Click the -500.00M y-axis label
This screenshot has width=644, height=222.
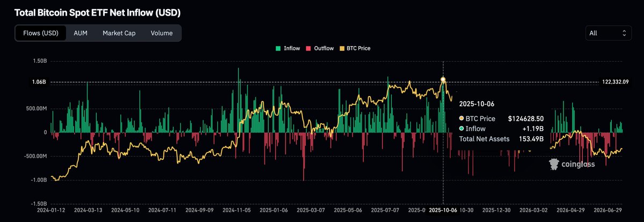[x=35, y=156]
